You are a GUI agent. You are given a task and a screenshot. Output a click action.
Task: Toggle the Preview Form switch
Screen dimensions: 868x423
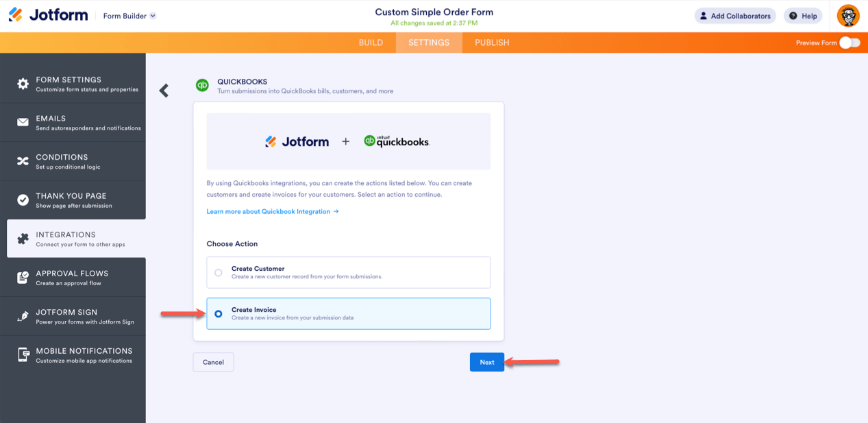point(850,43)
